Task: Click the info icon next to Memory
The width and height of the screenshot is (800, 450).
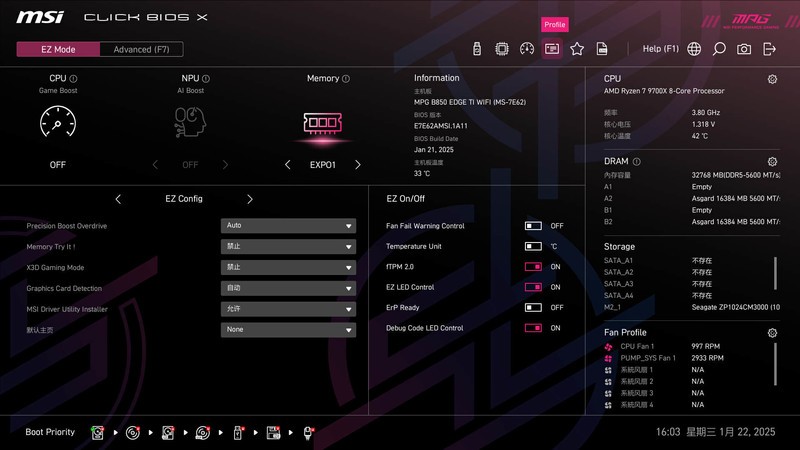Action: tap(346, 79)
